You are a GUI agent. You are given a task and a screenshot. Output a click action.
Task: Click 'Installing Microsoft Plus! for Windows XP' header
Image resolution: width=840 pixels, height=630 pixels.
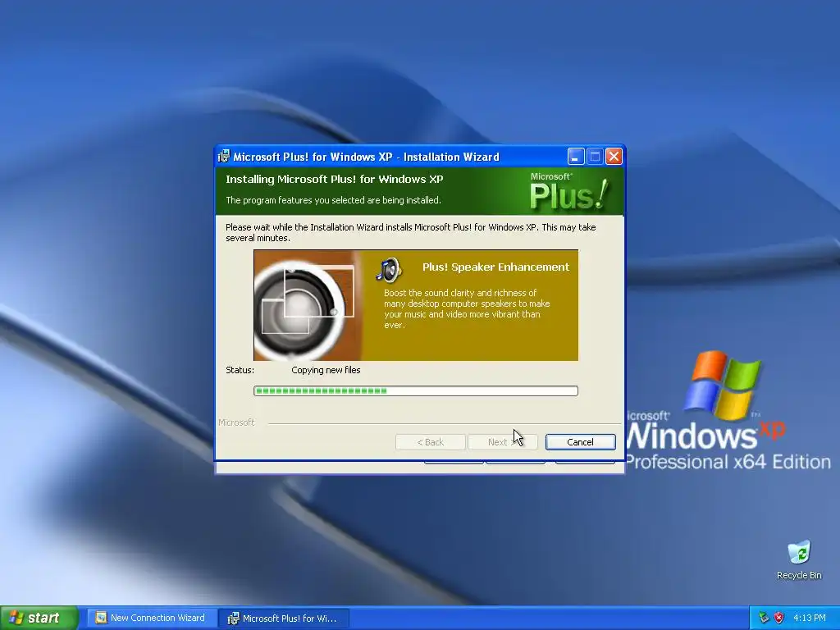[335, 179]
